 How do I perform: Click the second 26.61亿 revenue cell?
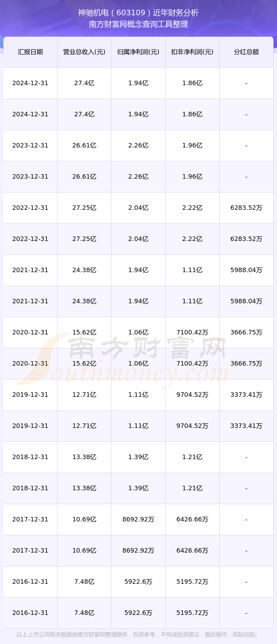pyautogui.click(x=84, y=177)
